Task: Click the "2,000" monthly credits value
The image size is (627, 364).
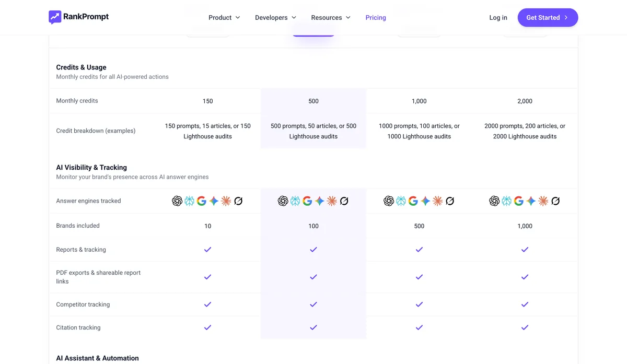Action: click(x=525, y=101)
